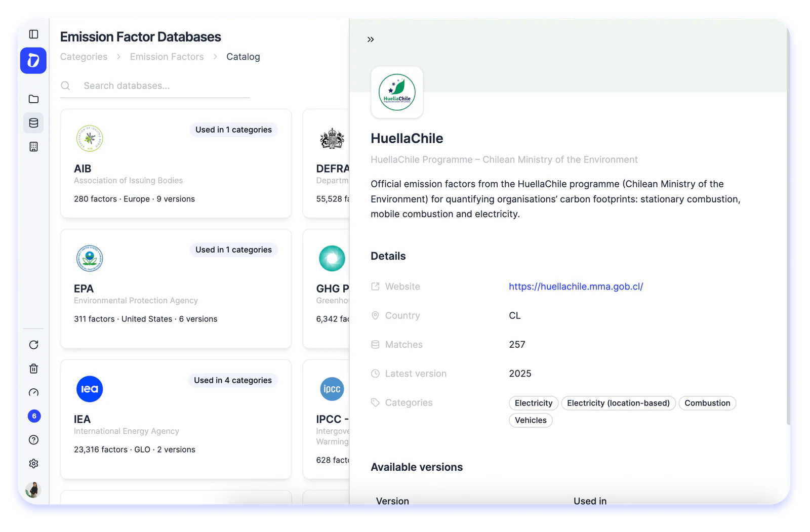The image size is (810, 532).
Task: Click the Country location pin icon
Action: [x=375, y=315]
